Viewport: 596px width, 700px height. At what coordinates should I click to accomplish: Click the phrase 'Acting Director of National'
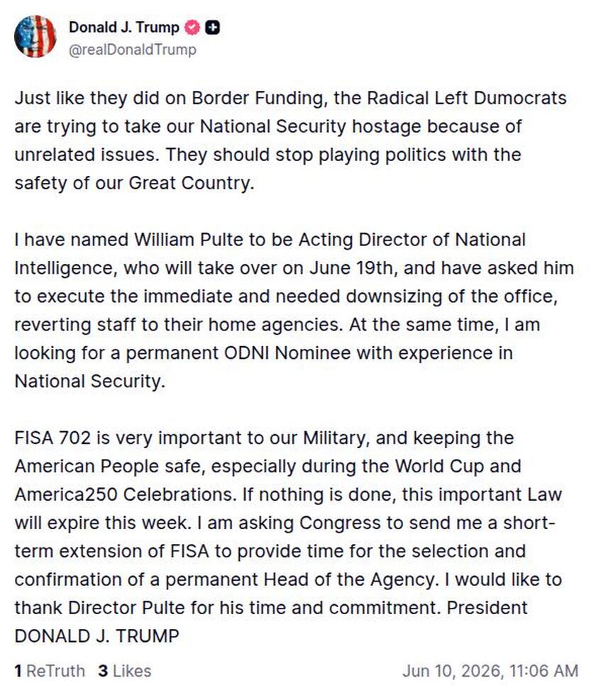pos(412,240)
